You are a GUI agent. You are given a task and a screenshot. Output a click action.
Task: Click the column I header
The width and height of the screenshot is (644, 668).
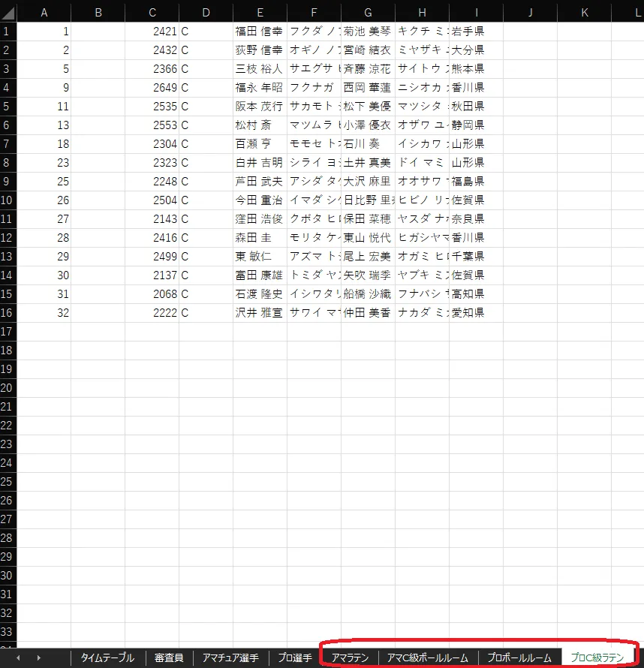point(476,12)
